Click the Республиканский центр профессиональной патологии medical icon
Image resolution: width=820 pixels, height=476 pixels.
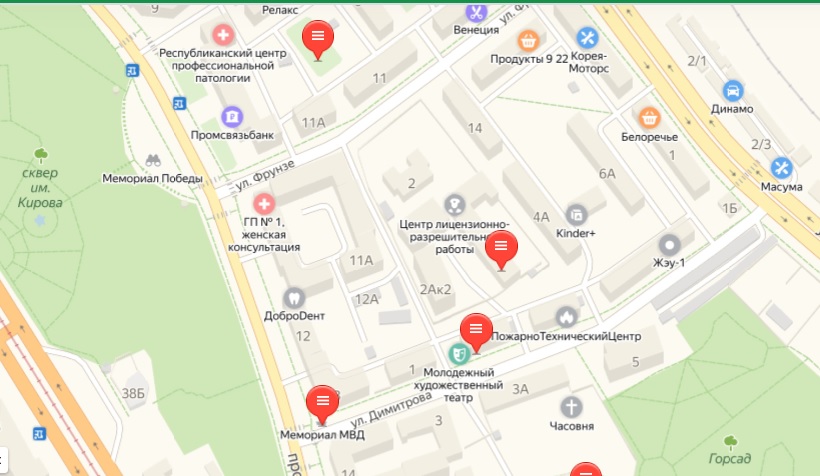click(x=223, y=35)
